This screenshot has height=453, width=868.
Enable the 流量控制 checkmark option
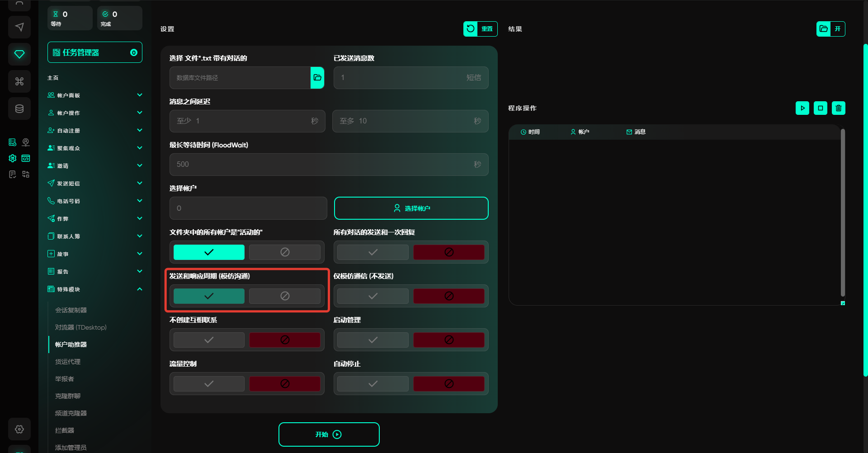click(x=209, y=384)
